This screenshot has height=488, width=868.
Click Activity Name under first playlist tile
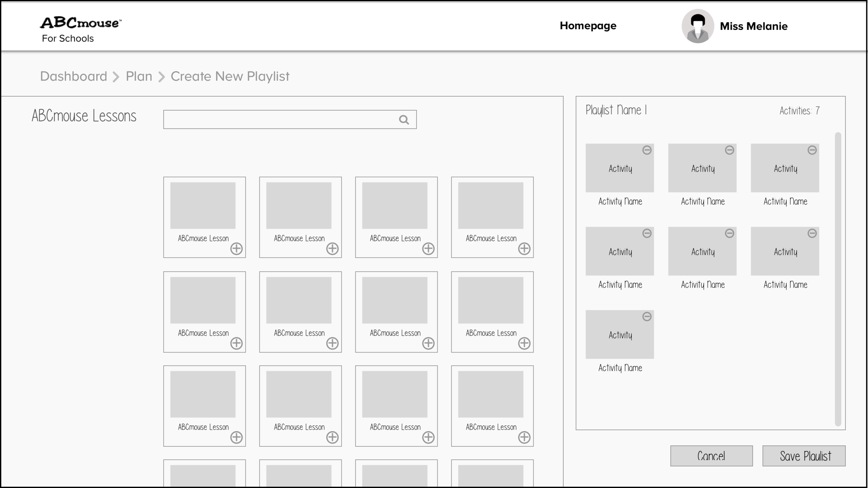point(620,202)
